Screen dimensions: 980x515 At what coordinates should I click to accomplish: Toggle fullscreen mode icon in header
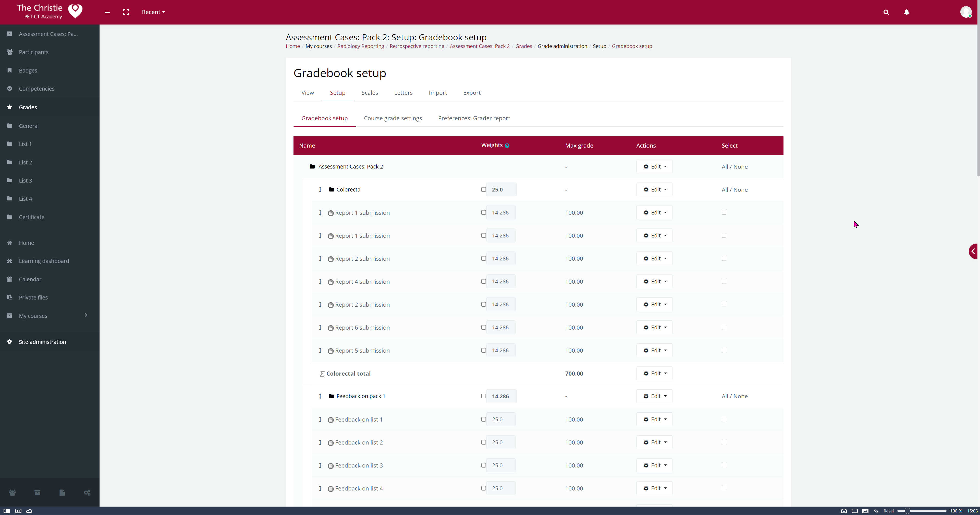(x=126, y=12)
